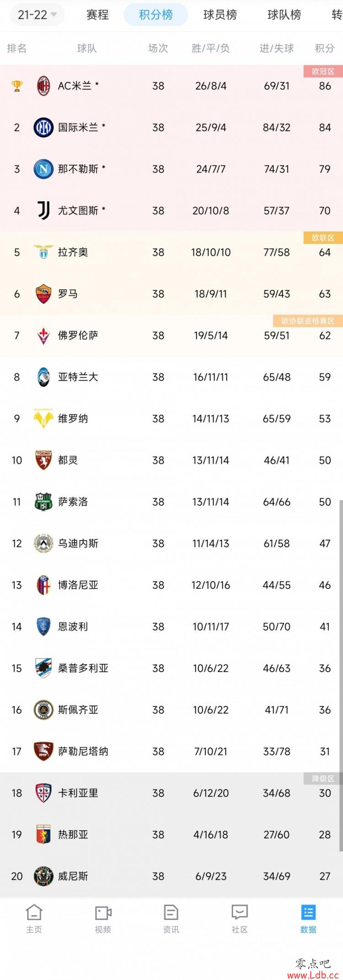
Task: Open the 社区 community section
Action: (240, 919)
